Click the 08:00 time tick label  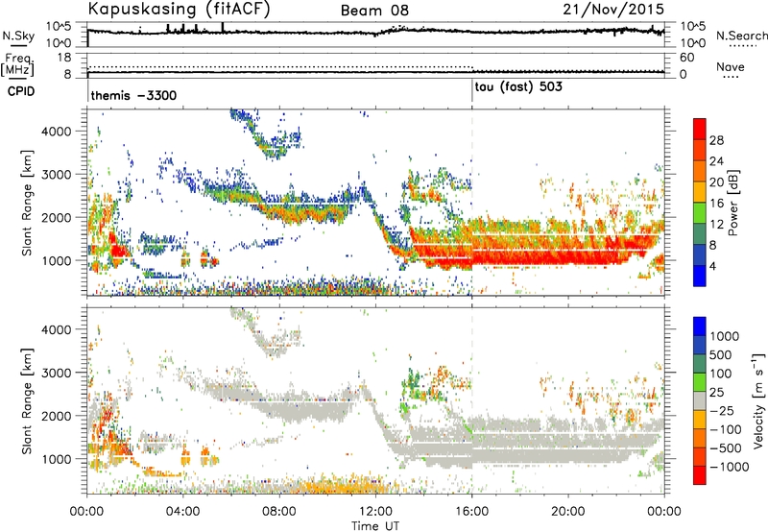pyautogui.click(x=279, y=512)
